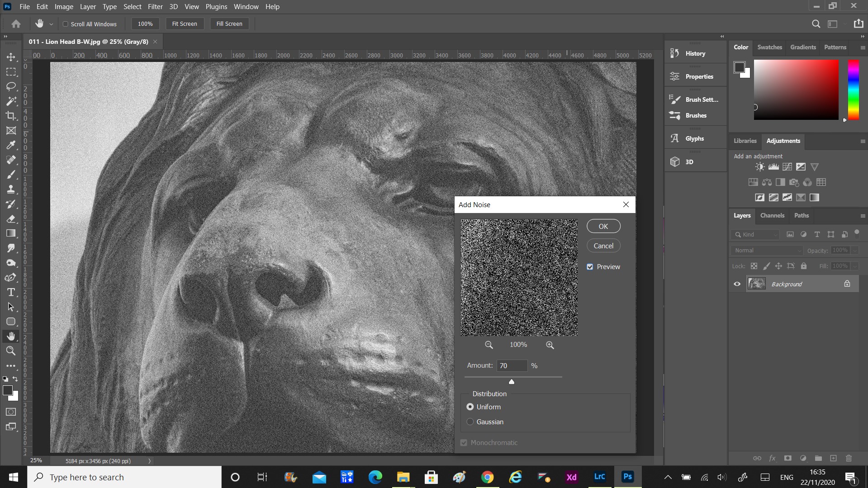Image resolution: width=868 pixels, height=488 pixels.
Task: Confirm Add Noise with OK button
Action: pyautogui.click(x=603, y=226)
